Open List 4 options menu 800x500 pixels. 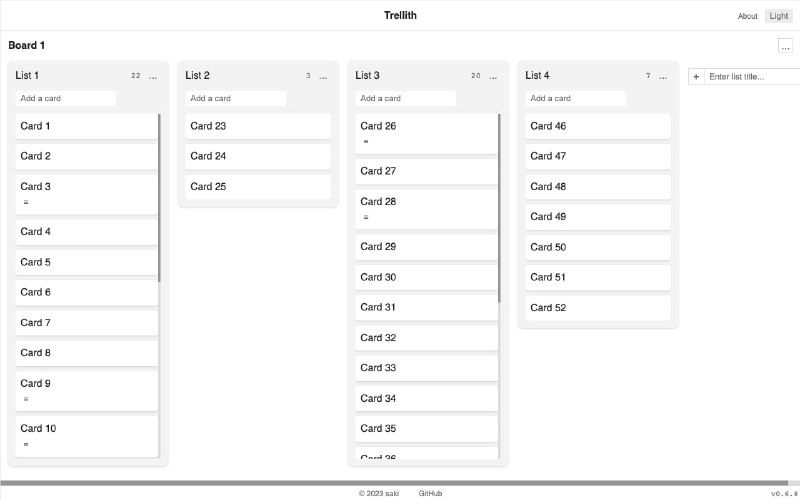[663, 76]
